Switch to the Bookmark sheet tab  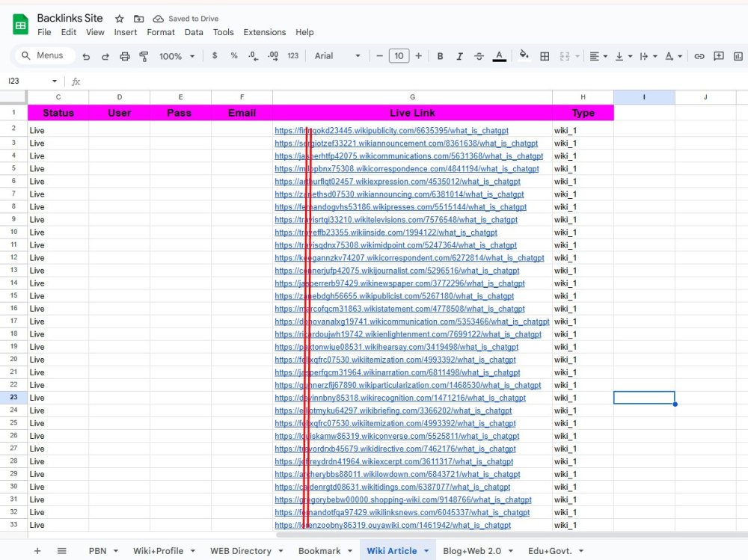[x=319, y=551]
